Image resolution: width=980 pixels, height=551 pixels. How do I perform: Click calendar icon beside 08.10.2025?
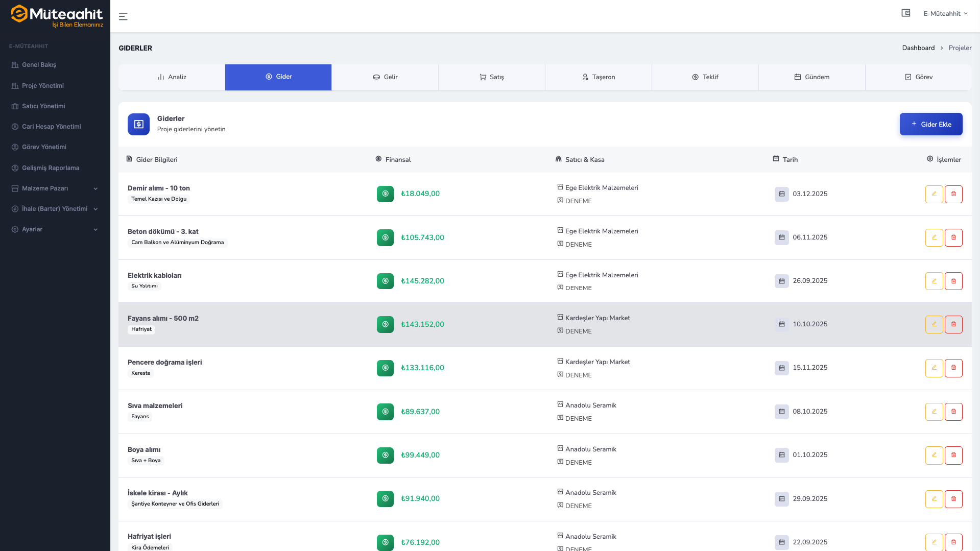click(x=781, y=412)
